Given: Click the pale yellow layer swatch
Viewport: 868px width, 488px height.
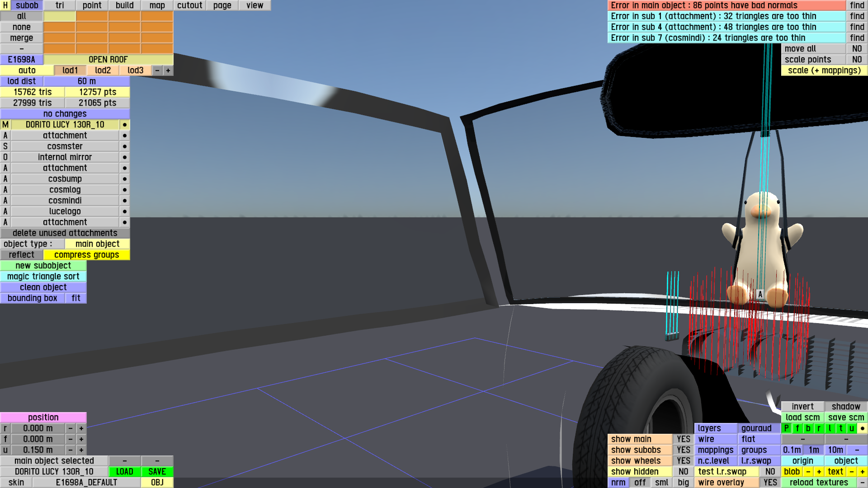Looking at the screenshot, I should click(x=60, y=16).
